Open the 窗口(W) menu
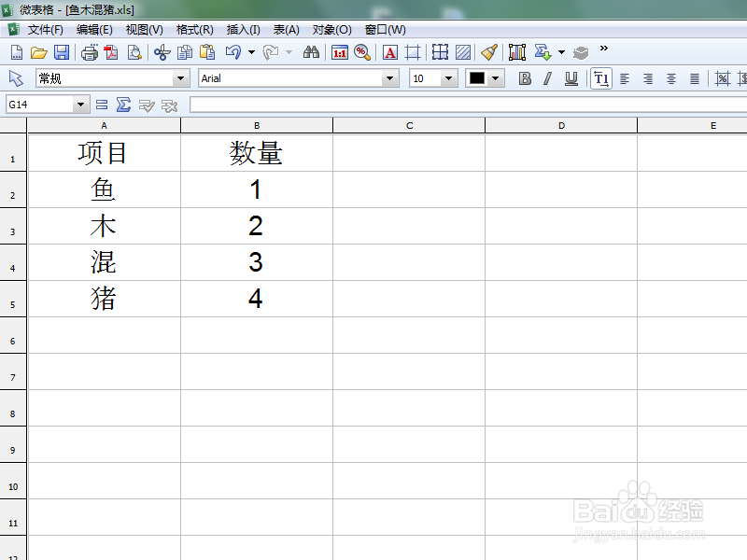Viewport: 747px width, 560px height. click(x=385, y=30)
